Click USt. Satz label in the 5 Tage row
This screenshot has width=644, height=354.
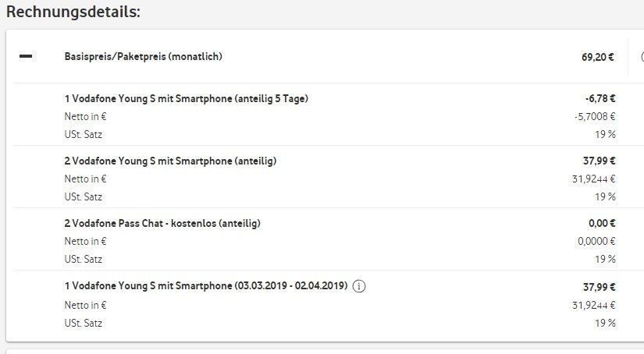(83, 134)
